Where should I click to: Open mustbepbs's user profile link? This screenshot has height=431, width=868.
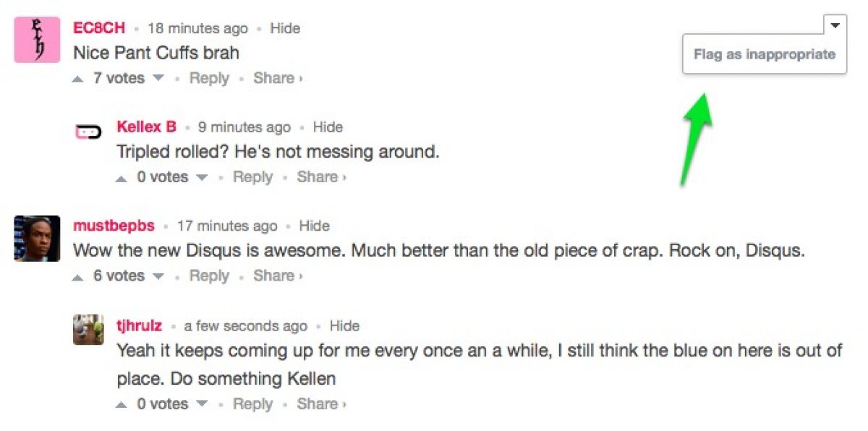(x=114, y=226)
